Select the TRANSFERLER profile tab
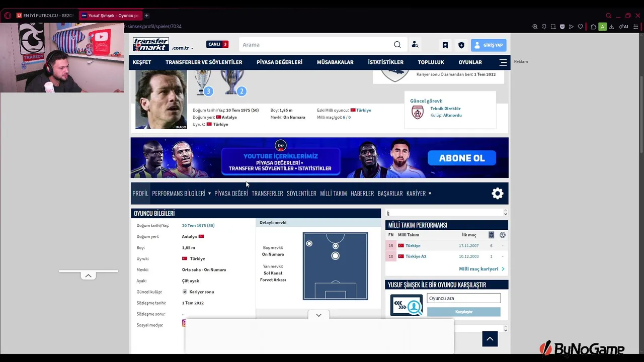Screen dimensions: 644x362 click(267, 194)
